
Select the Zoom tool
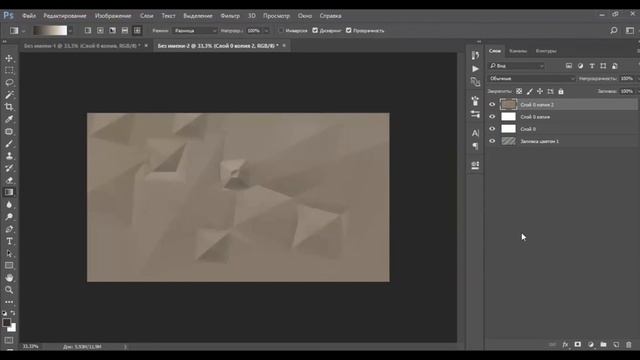(x=9, y=290)
